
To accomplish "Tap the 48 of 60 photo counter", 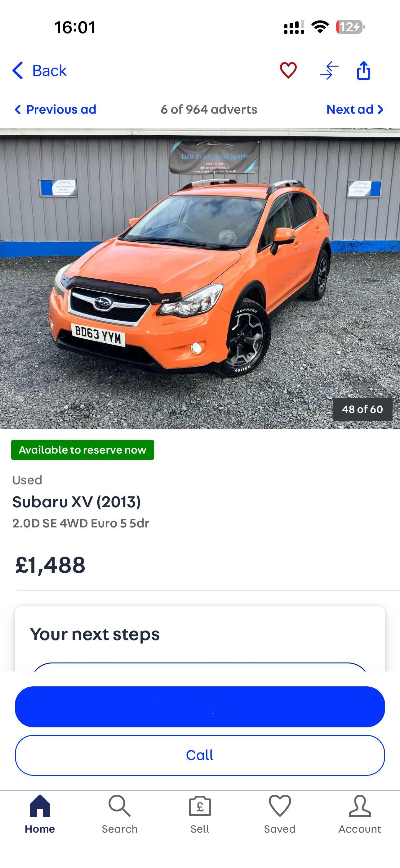I will pos(362,409).
